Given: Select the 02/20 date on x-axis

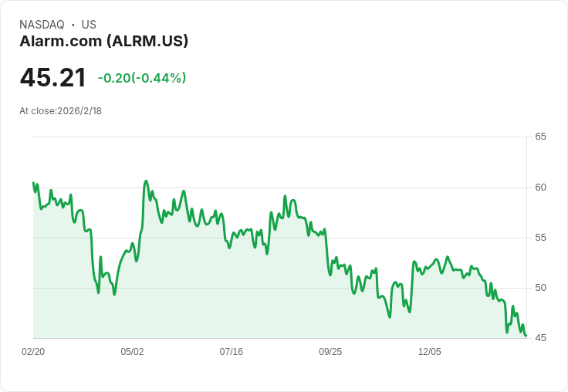Looking at the screenshot, I should click(x=33, y=352).
